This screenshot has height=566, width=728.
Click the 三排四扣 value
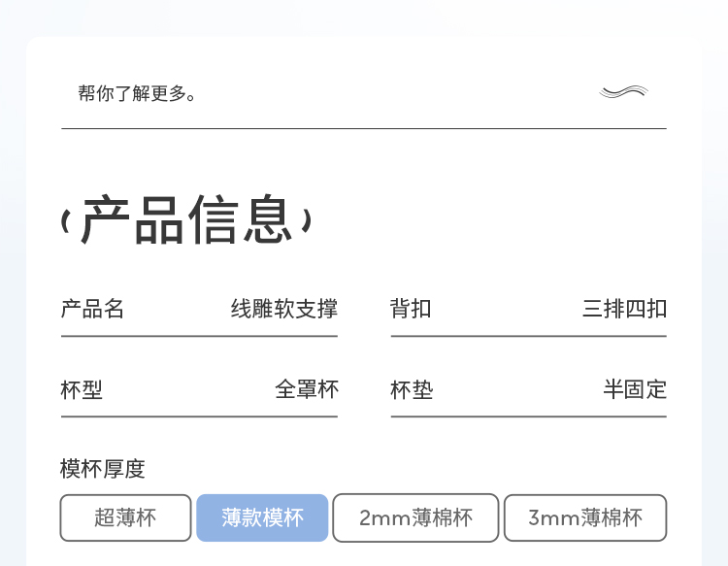[x=624, y=309]
